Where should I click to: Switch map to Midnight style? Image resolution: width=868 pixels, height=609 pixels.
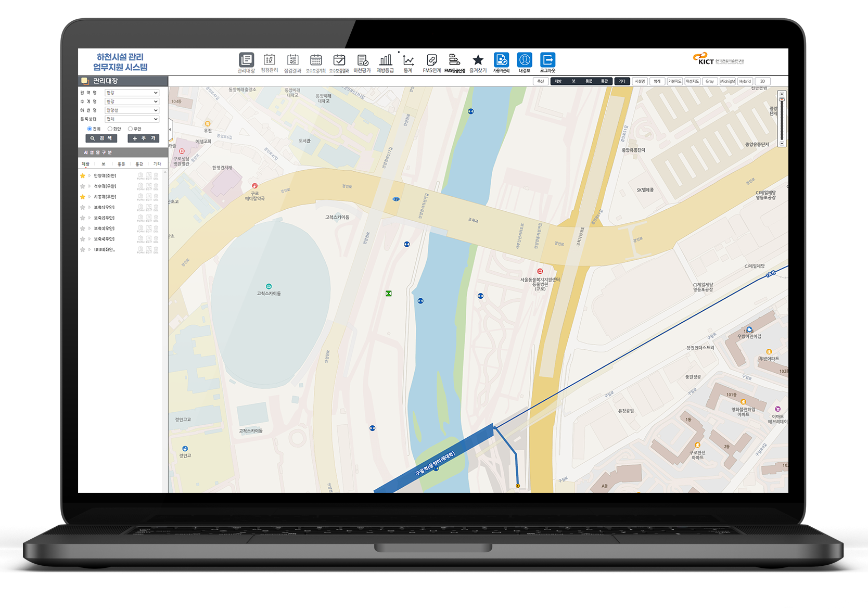(727, 81)
